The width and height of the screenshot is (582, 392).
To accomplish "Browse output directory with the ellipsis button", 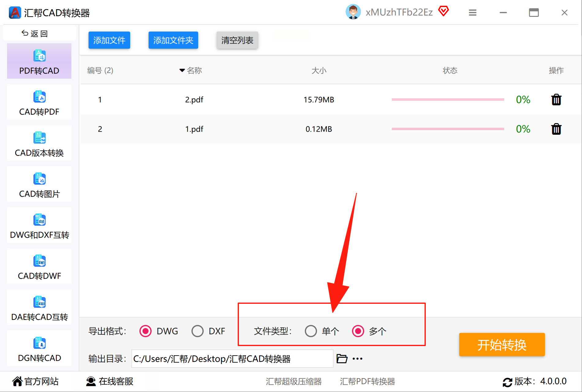I will pos(357,359).
